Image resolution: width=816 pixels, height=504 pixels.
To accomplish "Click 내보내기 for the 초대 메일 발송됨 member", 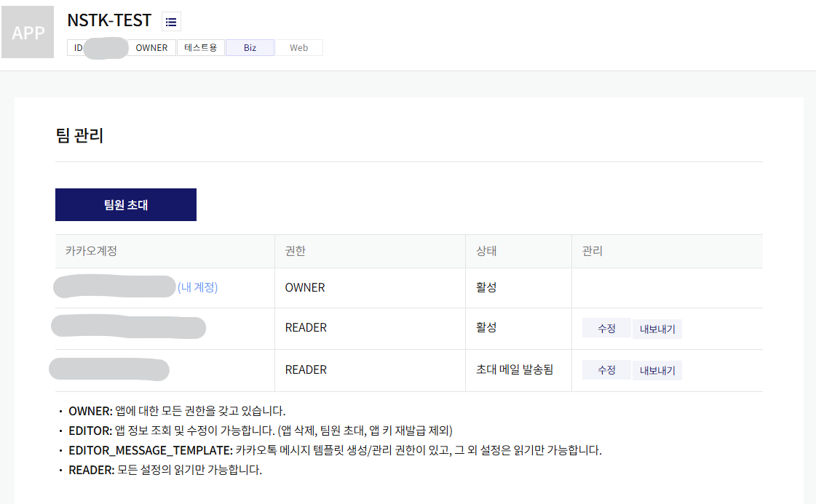I will click(657, 370).
